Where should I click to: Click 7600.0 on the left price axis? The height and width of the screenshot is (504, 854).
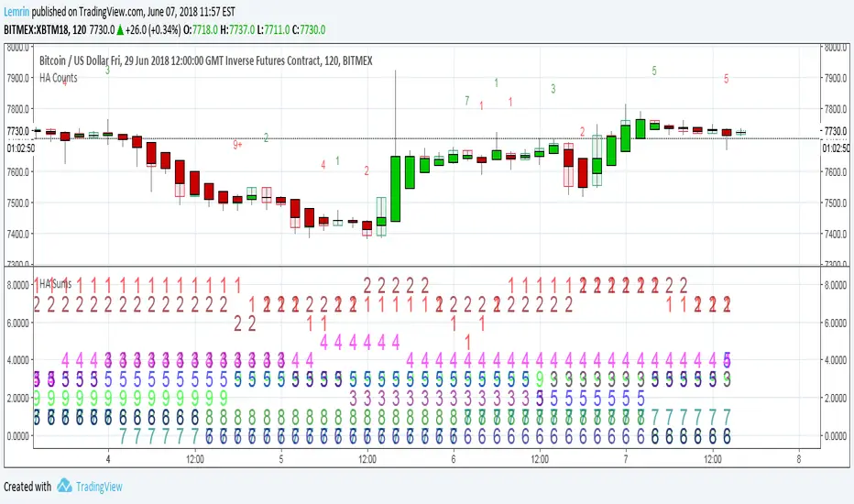(18, 171)
